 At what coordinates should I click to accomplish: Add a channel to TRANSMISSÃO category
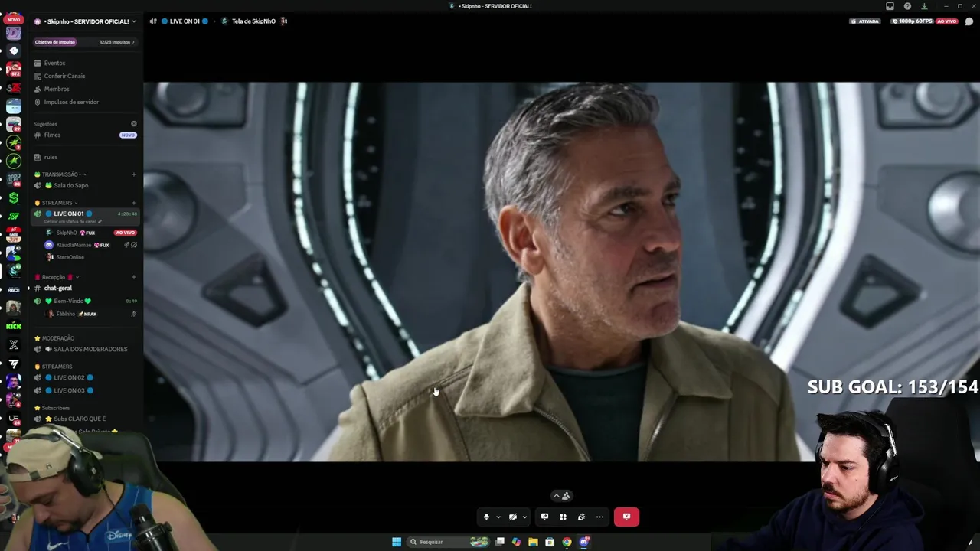click(x=134, y=174)
